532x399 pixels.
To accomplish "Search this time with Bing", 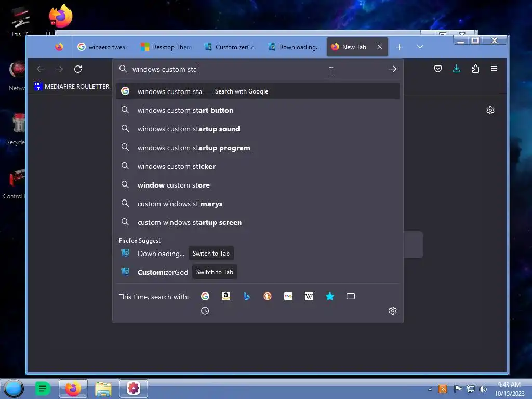I will coord(247,296).
